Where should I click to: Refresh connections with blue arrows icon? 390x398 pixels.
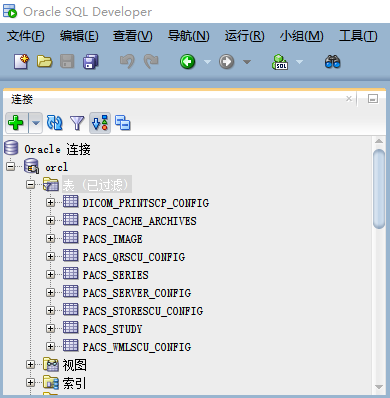point(55,123)
